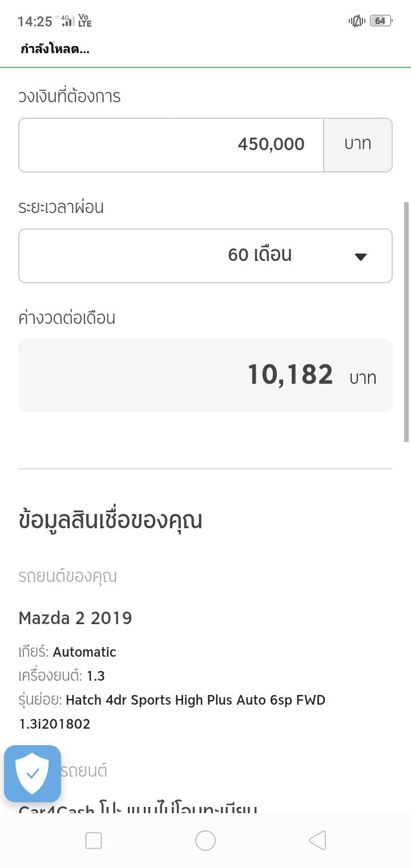Tap the blue shield security icon
Screen dimensions: 411x868
click(x=33, y=773)
